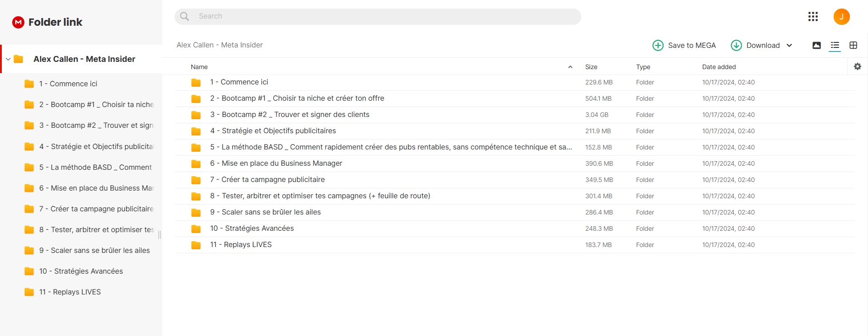Click Alex Callen - Meta Insider breadcrumb

(x=219, y=45)
